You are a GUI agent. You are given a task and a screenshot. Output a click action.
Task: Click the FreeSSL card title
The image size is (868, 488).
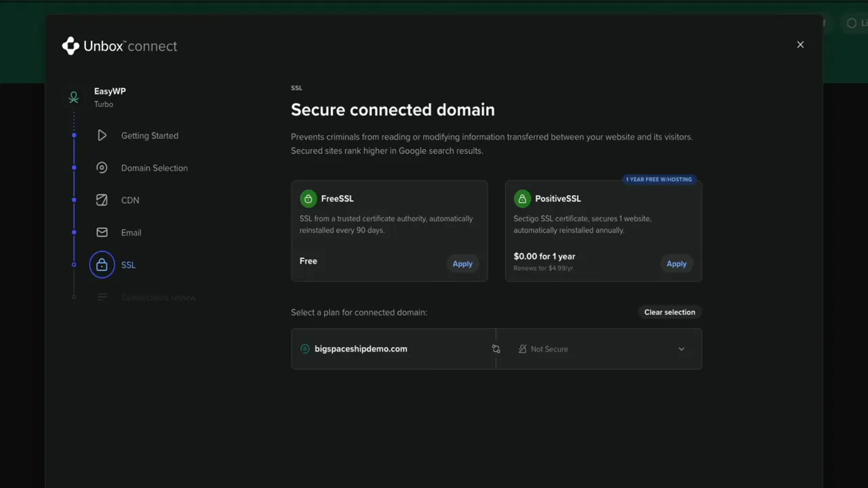coord(337,199)
